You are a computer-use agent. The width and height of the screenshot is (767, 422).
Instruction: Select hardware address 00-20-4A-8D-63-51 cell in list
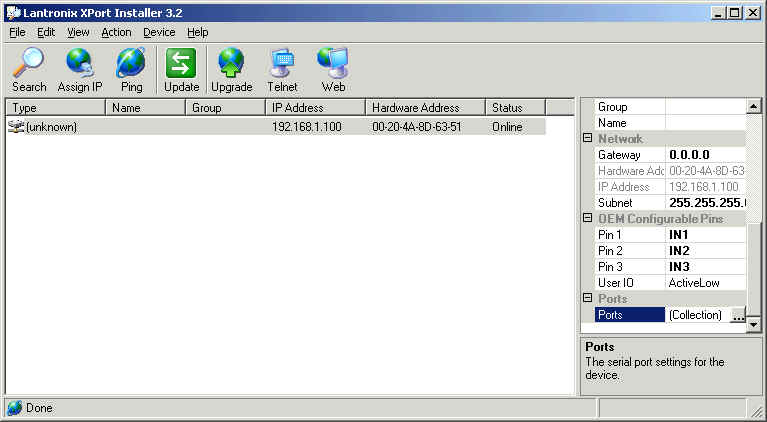[417, 127]
